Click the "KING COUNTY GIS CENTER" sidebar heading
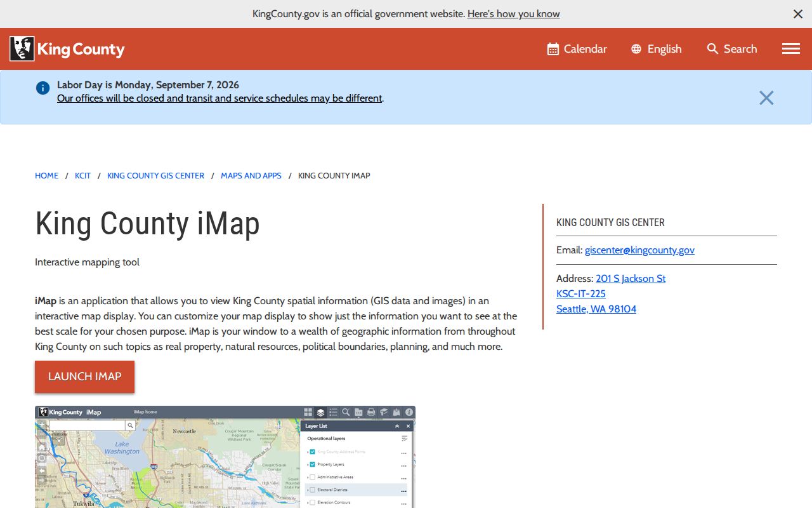The width and height of the screenshot is (812, 508). click(x=610, y=223)
